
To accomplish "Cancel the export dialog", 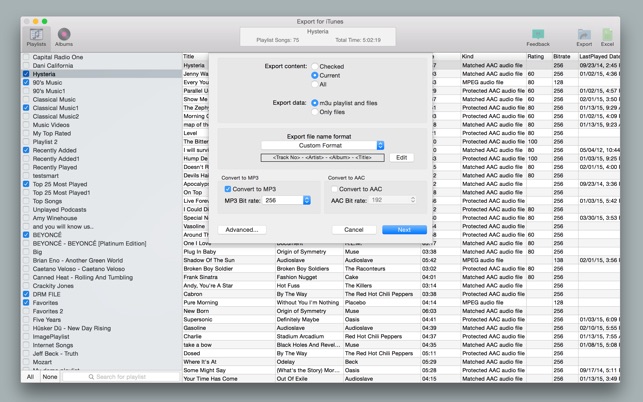I will click(354, 230).
